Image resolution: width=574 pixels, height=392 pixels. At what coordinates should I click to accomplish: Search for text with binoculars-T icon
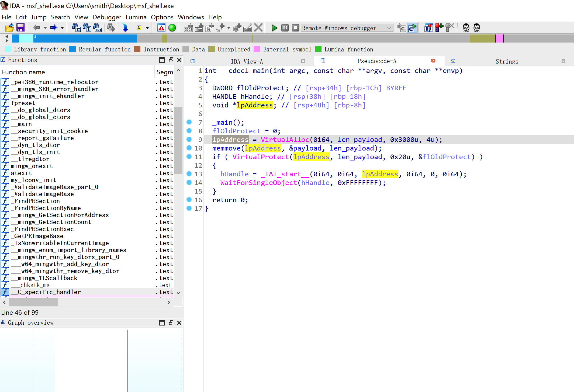(87, 28)
